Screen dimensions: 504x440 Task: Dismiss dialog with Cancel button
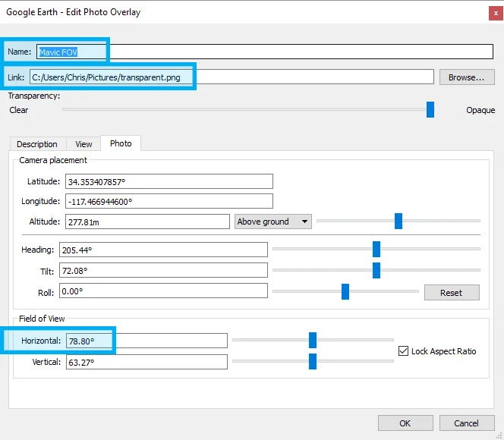(x=467, y=423)
